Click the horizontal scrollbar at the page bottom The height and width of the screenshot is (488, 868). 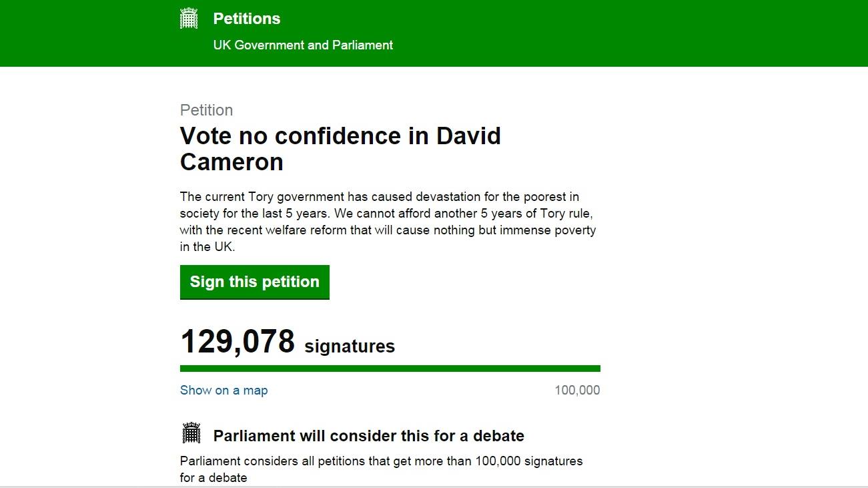pyautogui.click(x=434, y=486)
